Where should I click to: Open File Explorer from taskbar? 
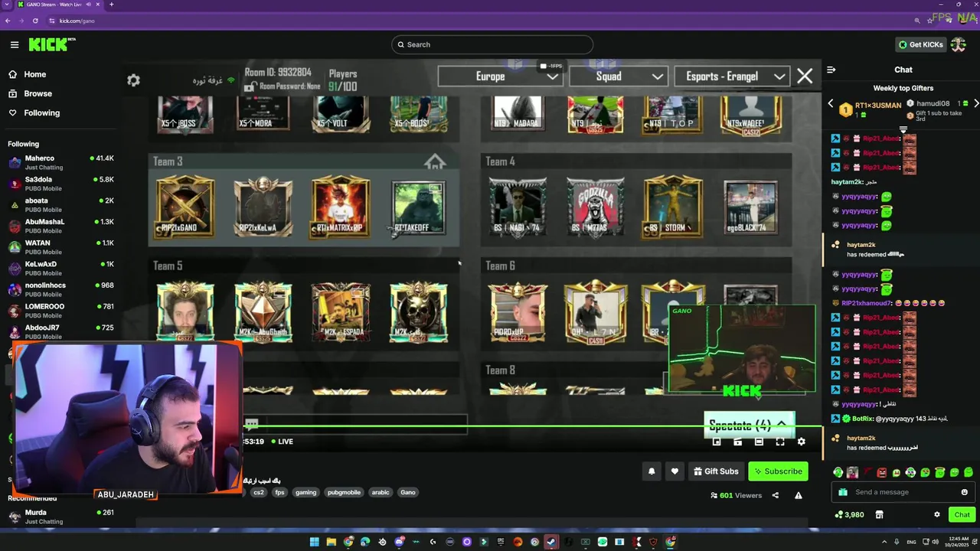pos(331,542)
